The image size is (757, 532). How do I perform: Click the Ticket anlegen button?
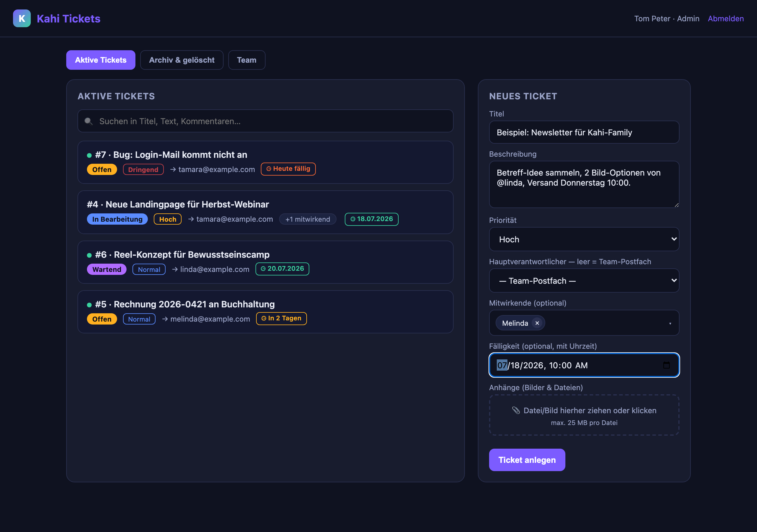click(527, 460)
